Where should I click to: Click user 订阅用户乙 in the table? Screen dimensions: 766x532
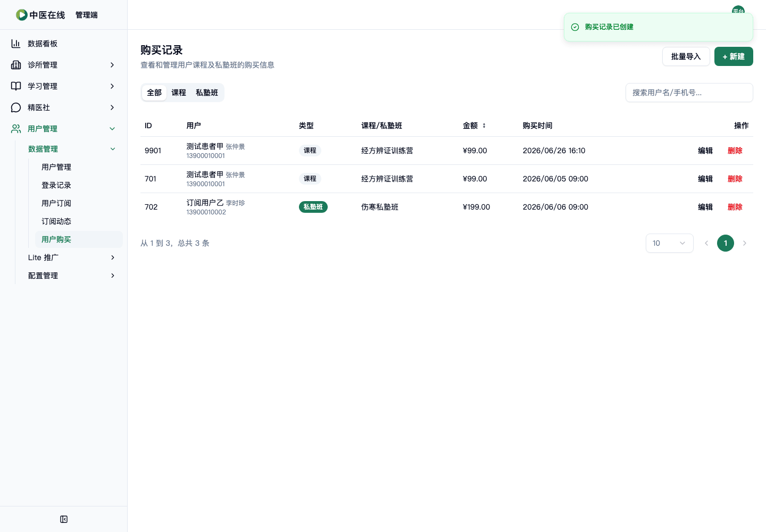[x=205, y=202]
